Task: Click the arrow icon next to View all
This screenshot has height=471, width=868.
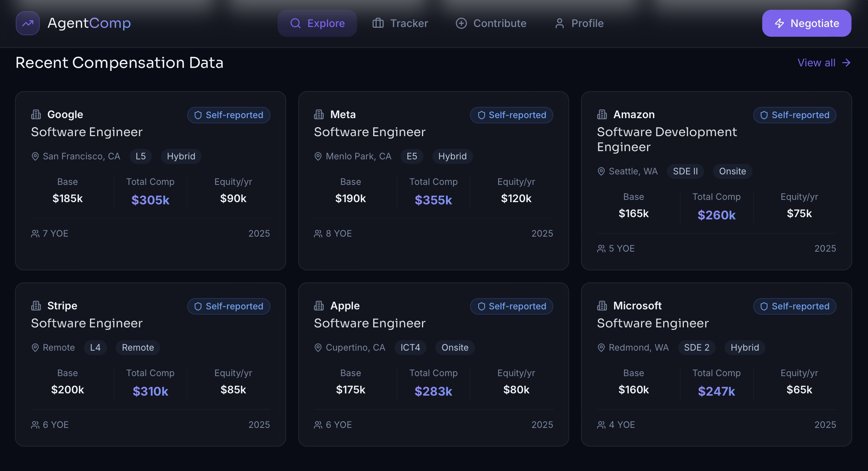Action: click(846, 63)
